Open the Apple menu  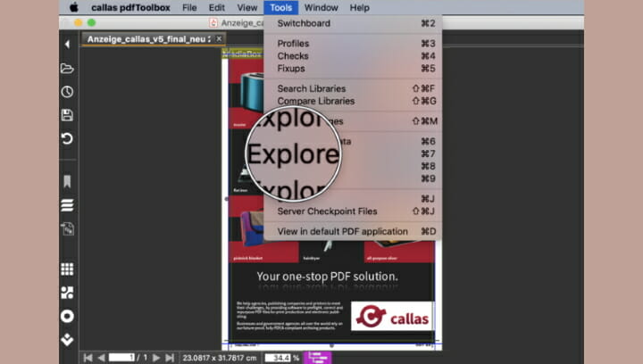point(74,7)
